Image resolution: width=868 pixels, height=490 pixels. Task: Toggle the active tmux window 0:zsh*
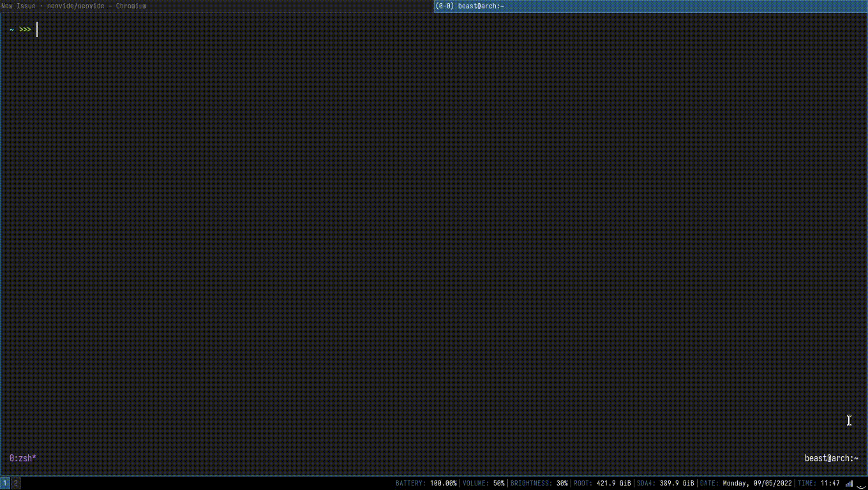pos(22,458)
